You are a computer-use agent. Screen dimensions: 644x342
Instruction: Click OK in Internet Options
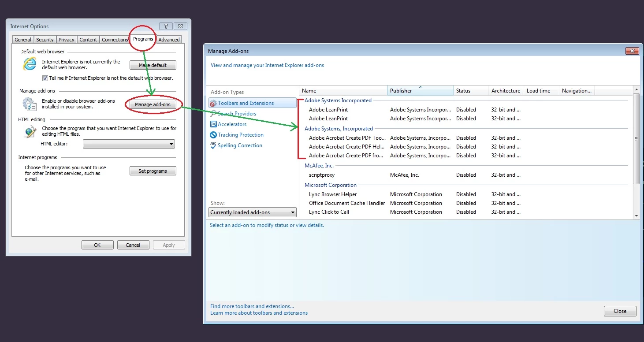(97, 245)
